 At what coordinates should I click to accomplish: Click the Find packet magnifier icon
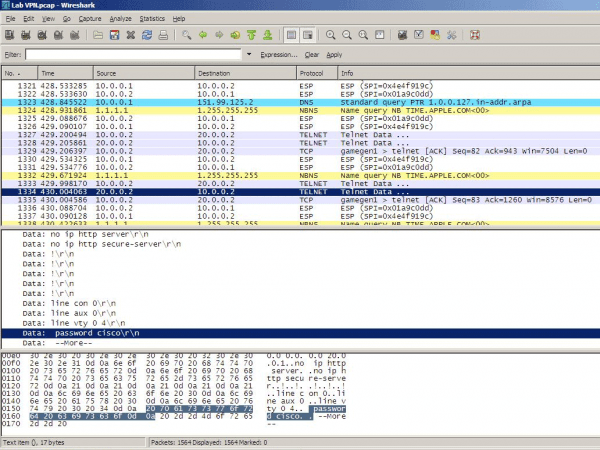pos(186,35)
